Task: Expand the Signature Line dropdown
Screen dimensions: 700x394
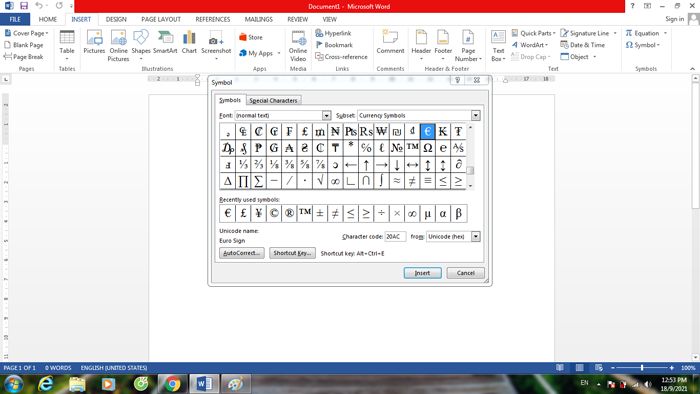Action: [x=615, y=33]
